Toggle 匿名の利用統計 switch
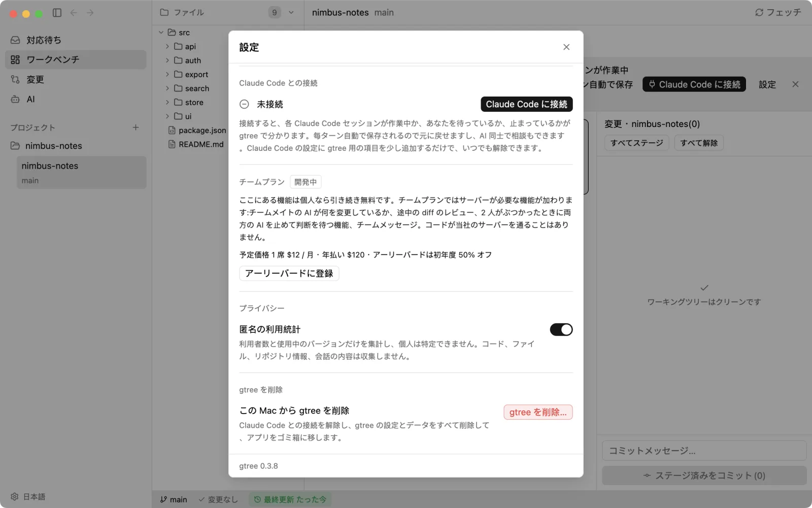Screen dimensions: 812x508 pyautogui.click(x=561, y=330)
